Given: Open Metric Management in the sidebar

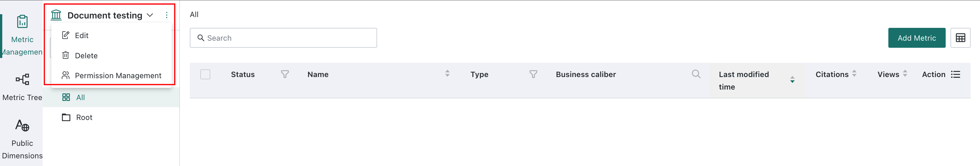Looking at the screenshot, I should coord(22,35).
